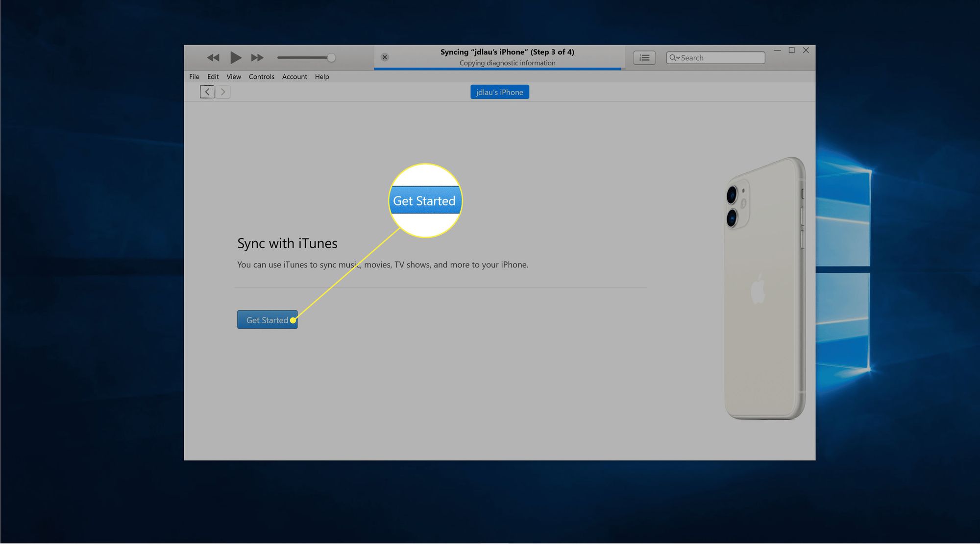Click the Syncing "jdlau's iPhone" status title
This screenshot has height=551, width=980.
(507, 52)
